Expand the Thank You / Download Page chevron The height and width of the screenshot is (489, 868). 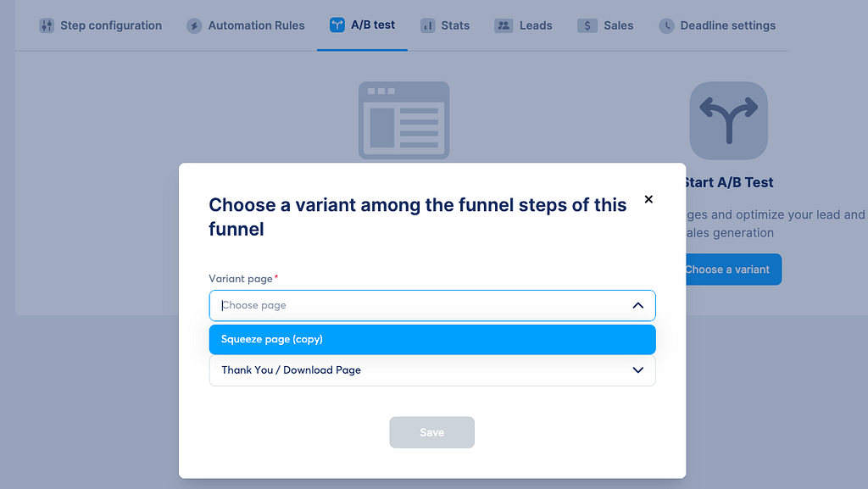tap(637, 370)
